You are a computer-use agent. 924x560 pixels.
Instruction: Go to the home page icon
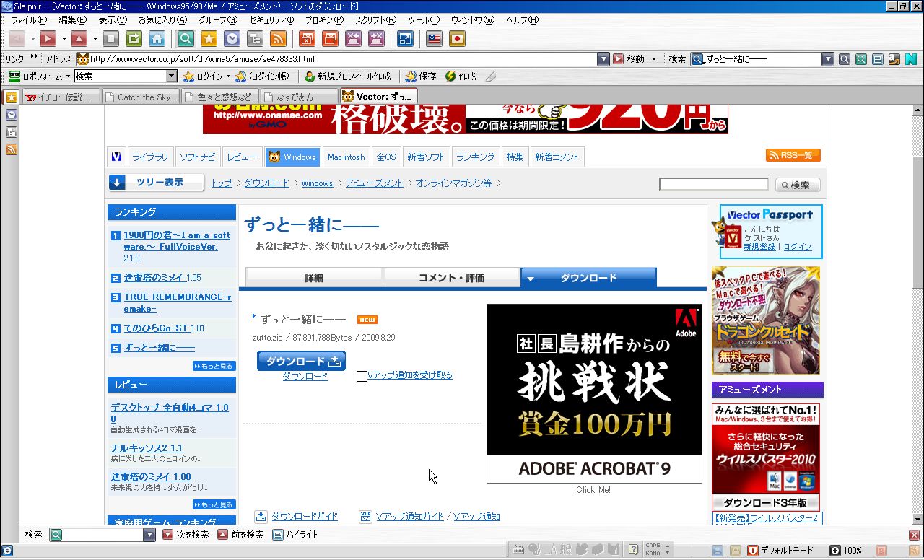(x=157, y=39)
